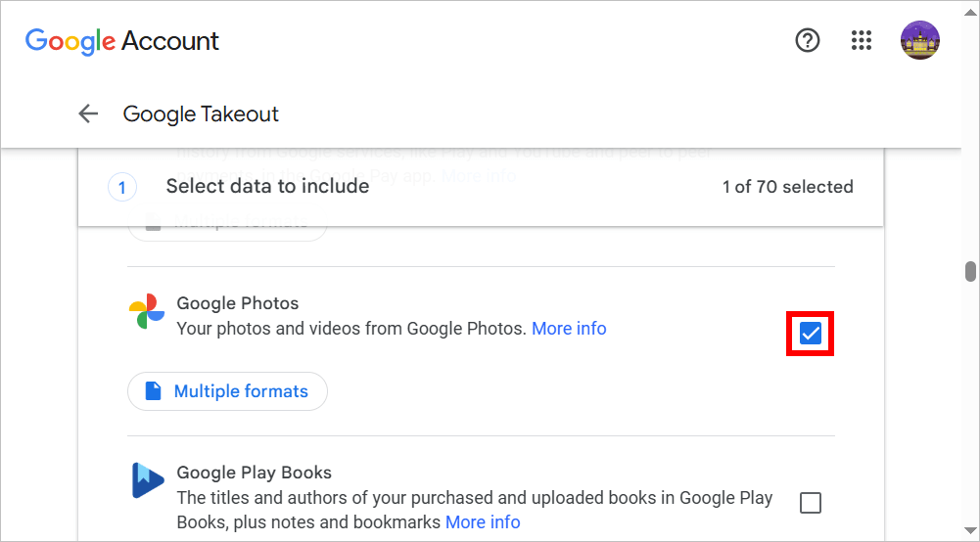Image resolution: width=980 pixels, height=542 pixels.
Task: Collapse the Select data to include section
Action: 267,186
